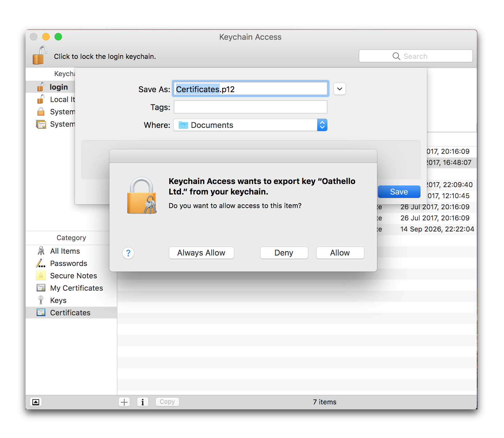Select the Keys category

(x=58, y=301)
